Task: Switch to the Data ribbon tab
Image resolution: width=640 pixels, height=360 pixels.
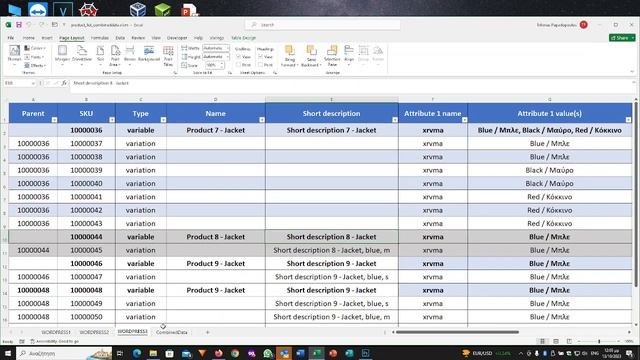Action: coord(120,38)
